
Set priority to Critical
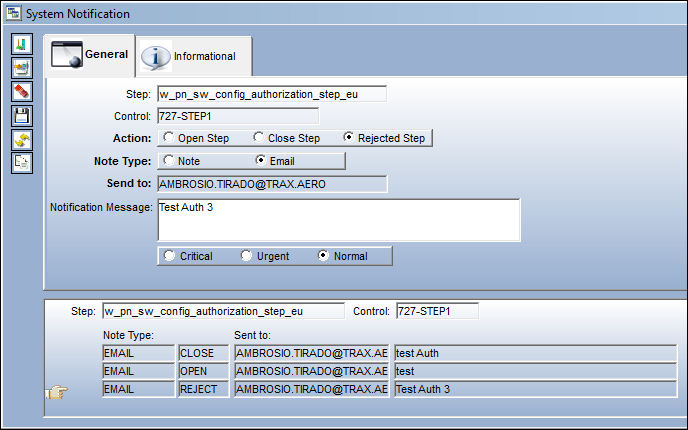coord(188,256)
